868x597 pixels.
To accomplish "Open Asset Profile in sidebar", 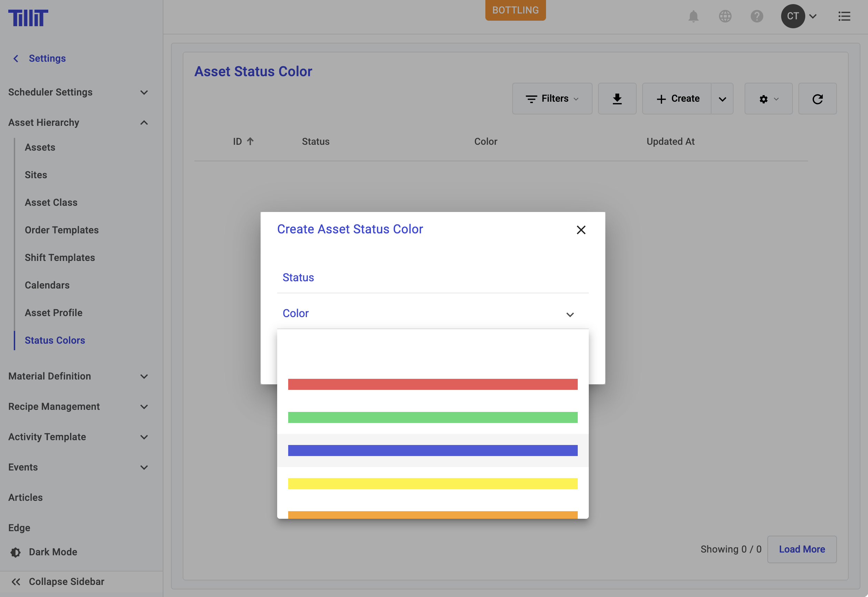I will point(53,313).
